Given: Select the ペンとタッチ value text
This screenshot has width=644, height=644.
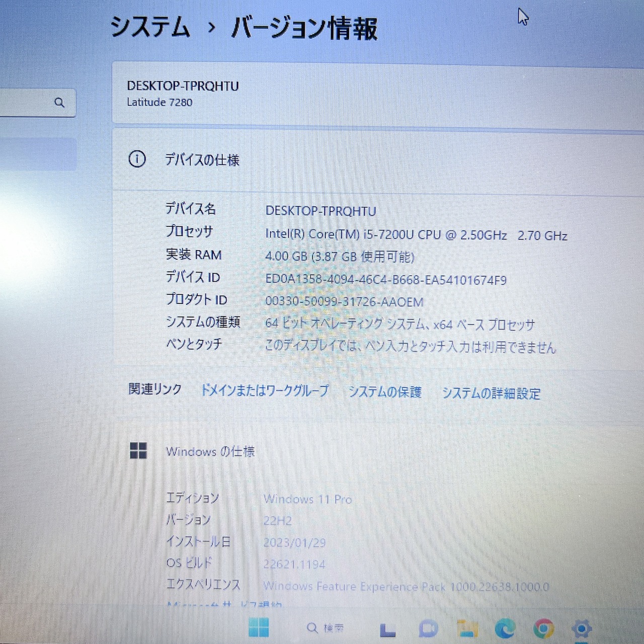Looking at the screenshot, I should tap(411, 347).
